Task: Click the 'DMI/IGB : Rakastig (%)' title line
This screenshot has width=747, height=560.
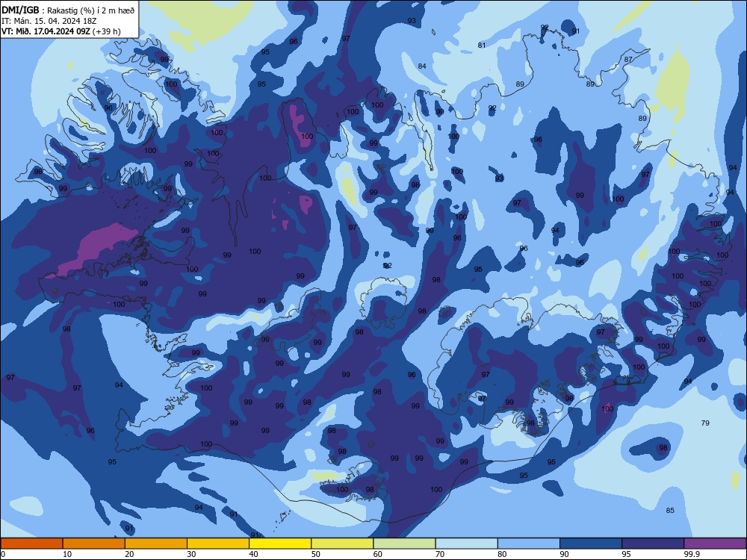Action: (x=68, y=10)
